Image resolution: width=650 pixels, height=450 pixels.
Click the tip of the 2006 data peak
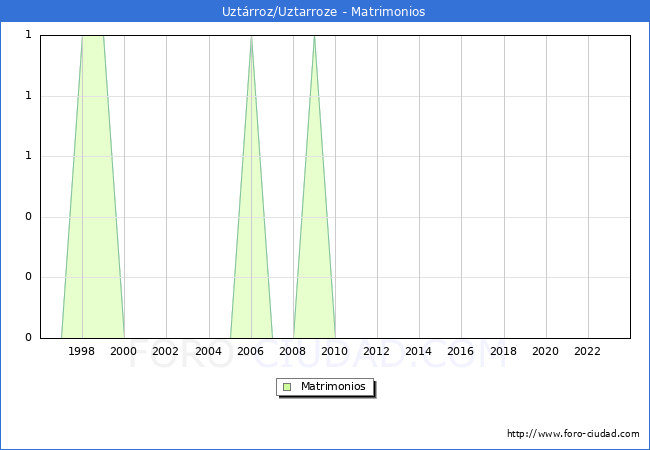(x=251, y=38)
